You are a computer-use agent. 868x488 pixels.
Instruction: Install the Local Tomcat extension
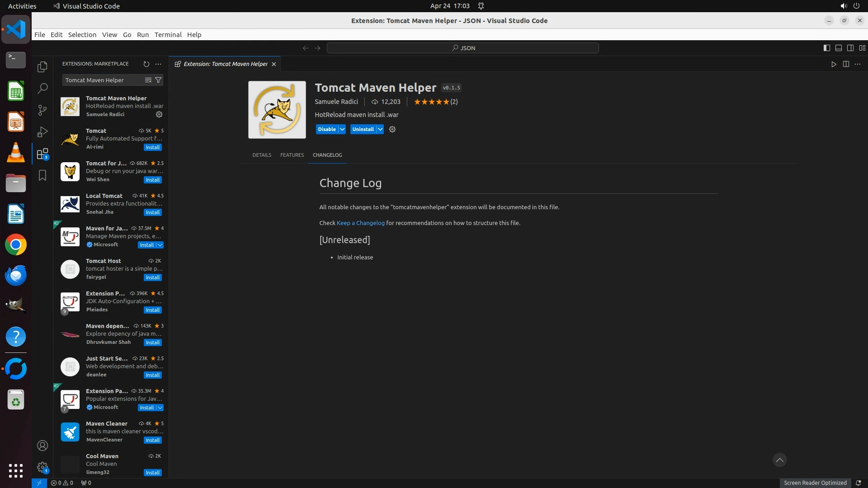click(x=152, y=212)
